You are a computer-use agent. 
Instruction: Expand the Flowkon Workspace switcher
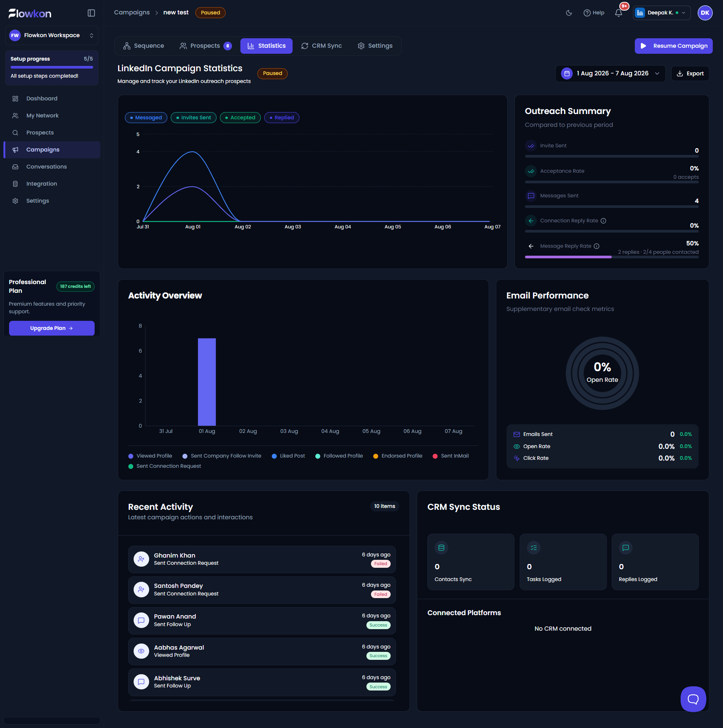[x=52, y=36]
